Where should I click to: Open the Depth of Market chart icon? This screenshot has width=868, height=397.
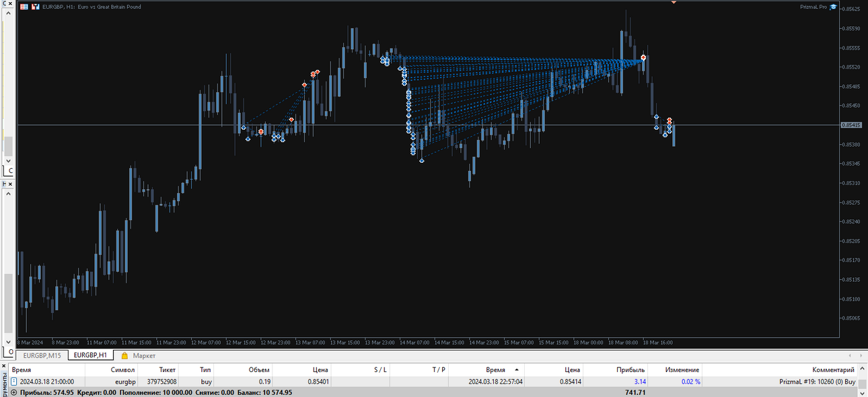pyautogui.click(x=36, y=7)
